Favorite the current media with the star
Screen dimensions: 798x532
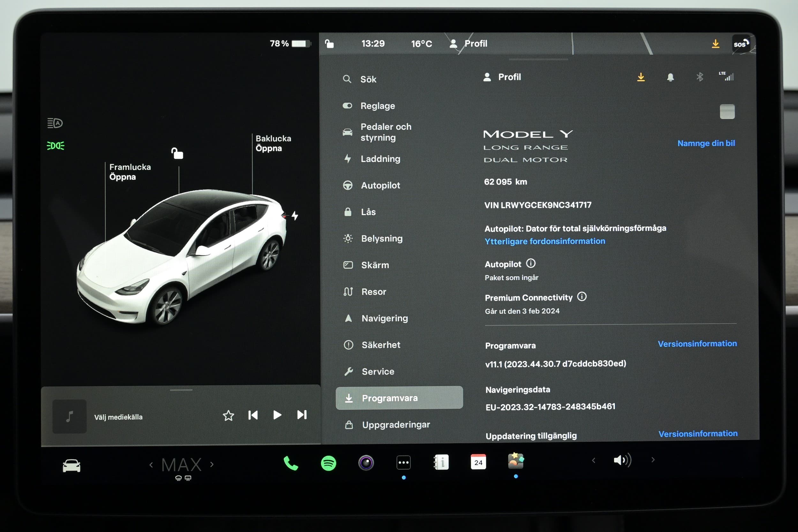[228, 416]
